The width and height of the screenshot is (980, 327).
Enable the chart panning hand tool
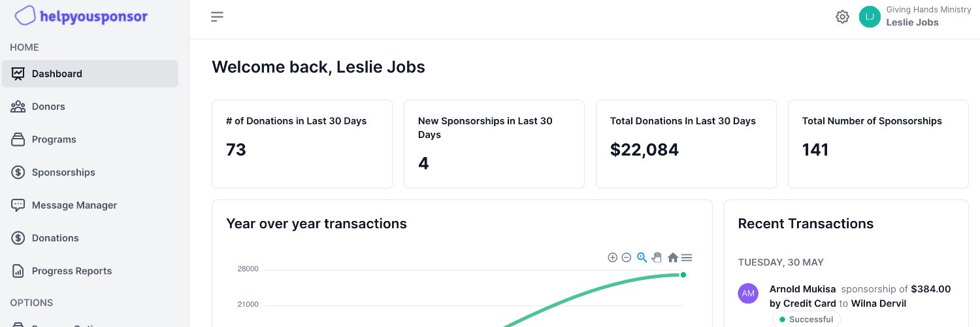click(657, 258)
